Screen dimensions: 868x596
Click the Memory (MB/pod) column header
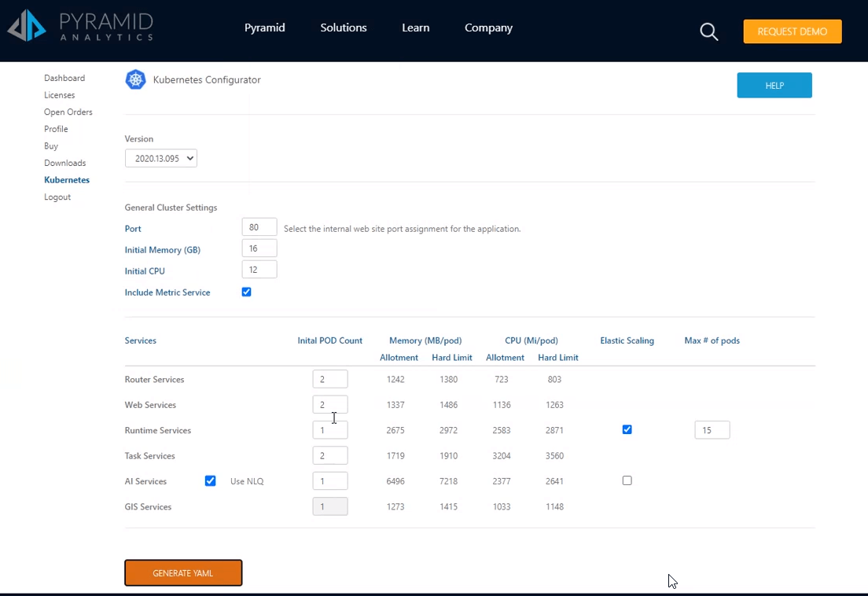[x=425, y=341]
